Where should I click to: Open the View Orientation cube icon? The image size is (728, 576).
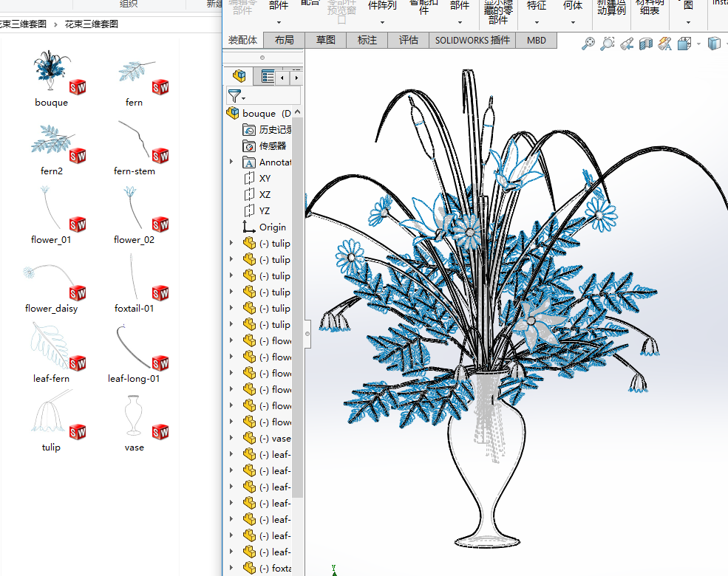tap(684, 44)
